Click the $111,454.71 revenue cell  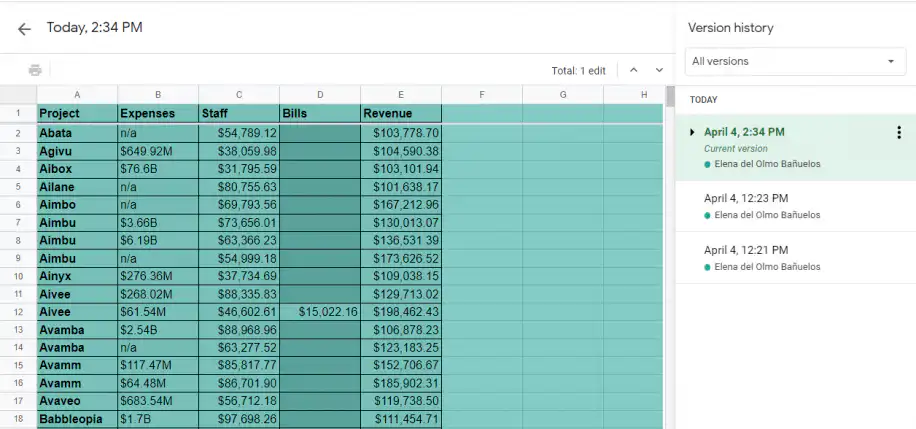tap(401, 419)
